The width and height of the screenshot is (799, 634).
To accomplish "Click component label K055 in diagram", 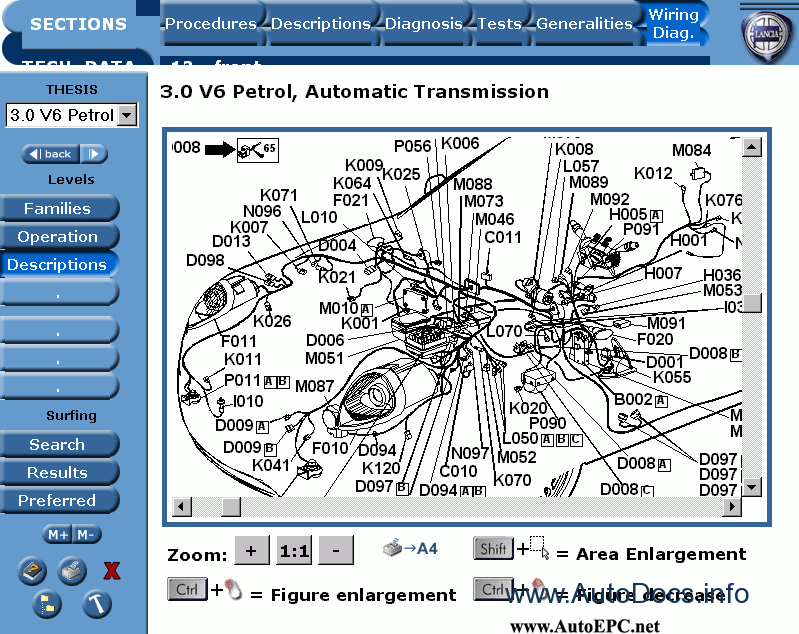I will (672, 377).
